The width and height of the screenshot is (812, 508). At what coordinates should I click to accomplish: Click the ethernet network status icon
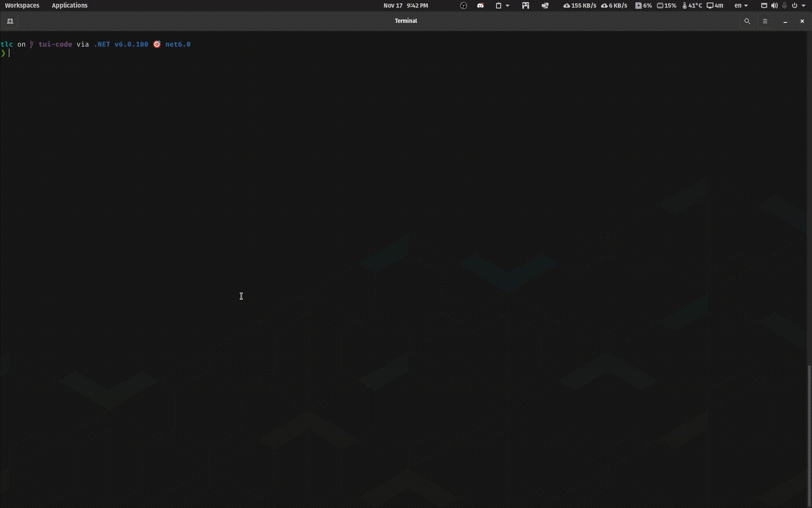tap(764, 6)
